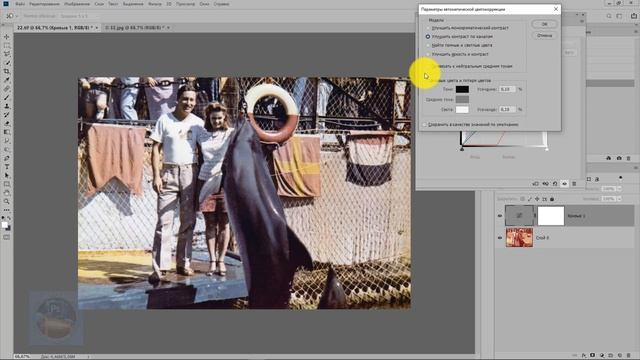Open the File menu

click(20, 4)
